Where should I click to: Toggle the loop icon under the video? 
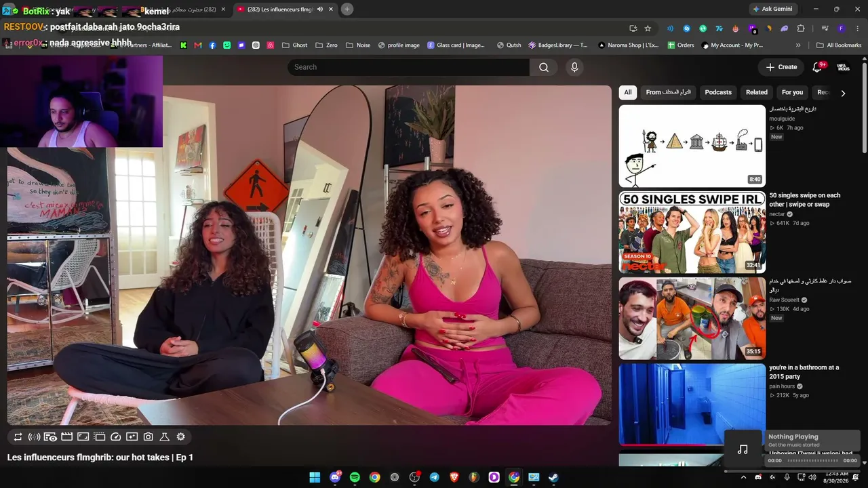click(18, 437)
